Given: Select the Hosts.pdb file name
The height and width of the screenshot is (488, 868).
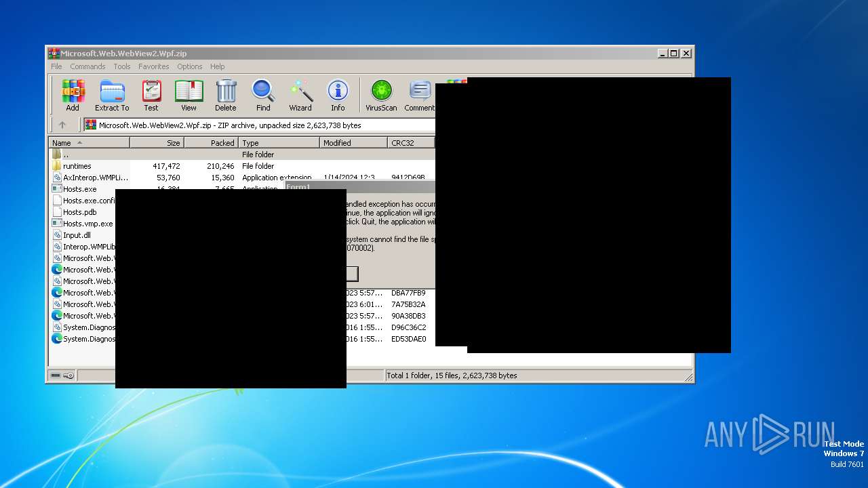Looking at the screenshot, I should 80,212.
